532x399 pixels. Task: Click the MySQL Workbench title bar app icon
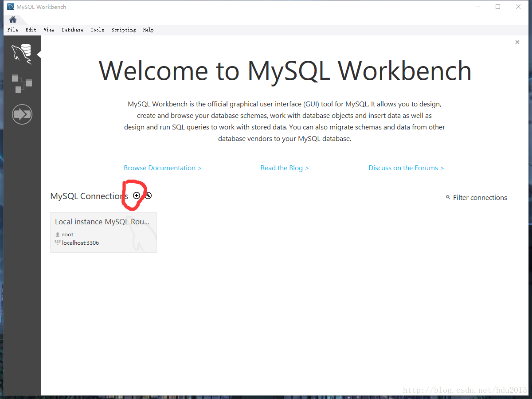point(11,7)
